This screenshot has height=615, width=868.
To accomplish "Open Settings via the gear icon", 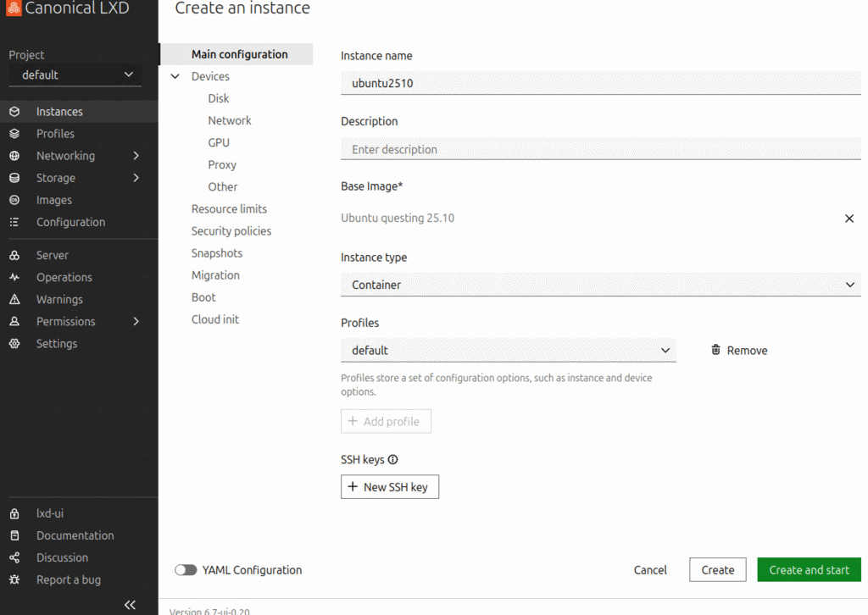I will click(14, 344).
